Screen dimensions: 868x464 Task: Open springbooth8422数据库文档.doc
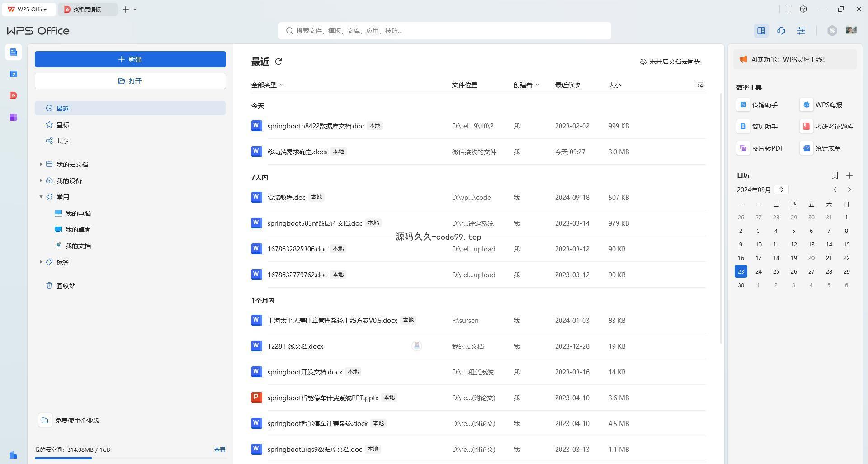coord(316,126)
